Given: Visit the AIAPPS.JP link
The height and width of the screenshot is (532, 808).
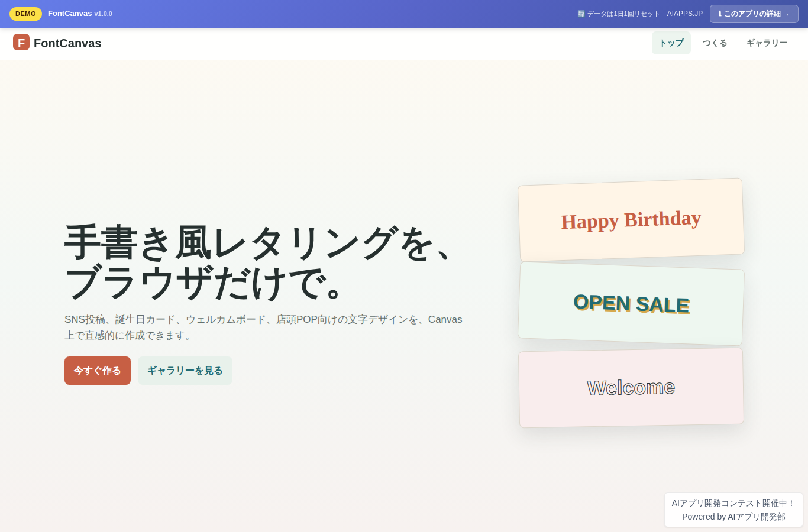Looking at the screenshot, I should [x=685, y=14].
